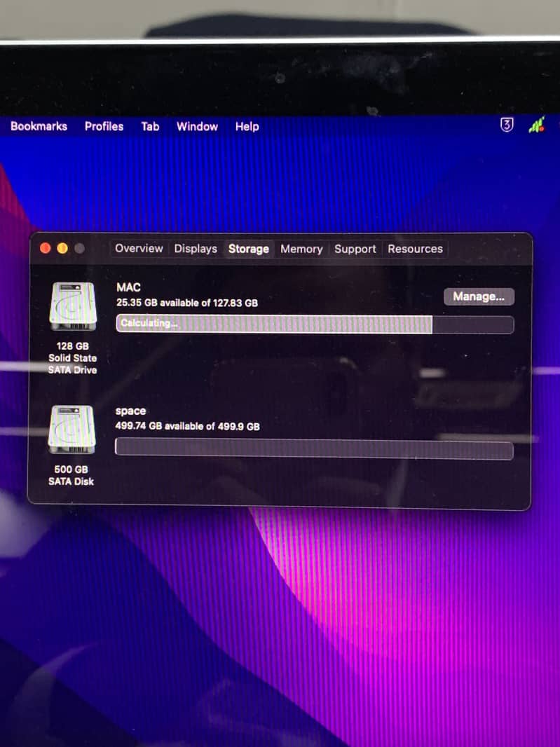Click the Calculating... label in storage bar
The height and width of the screenshot is (747, 560).
tap(149, 323)
